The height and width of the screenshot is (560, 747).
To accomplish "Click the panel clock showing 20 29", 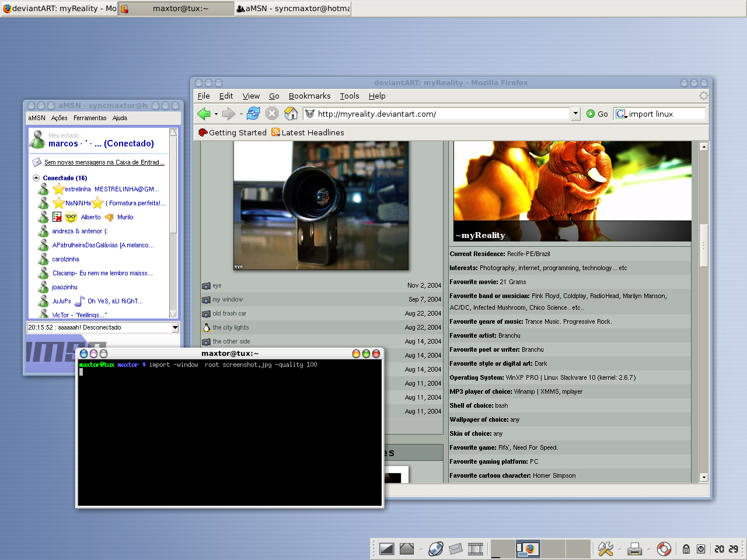I will [727, 549].
